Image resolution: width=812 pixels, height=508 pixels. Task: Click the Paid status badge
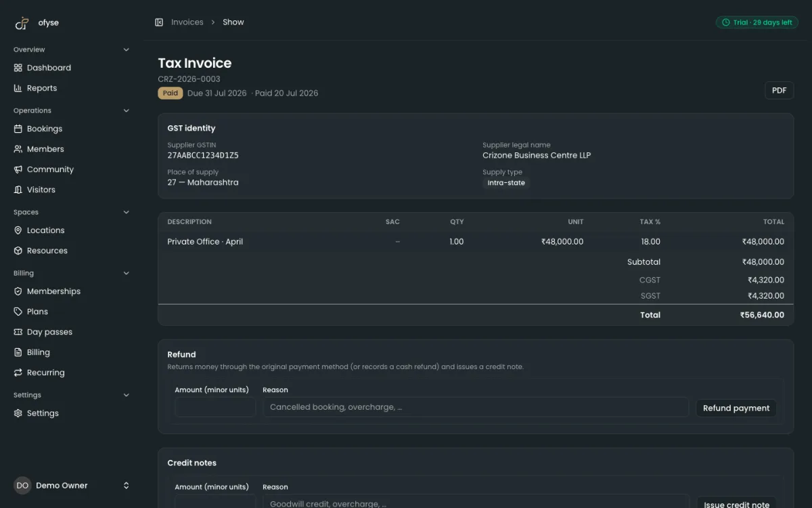coord(171,93)
